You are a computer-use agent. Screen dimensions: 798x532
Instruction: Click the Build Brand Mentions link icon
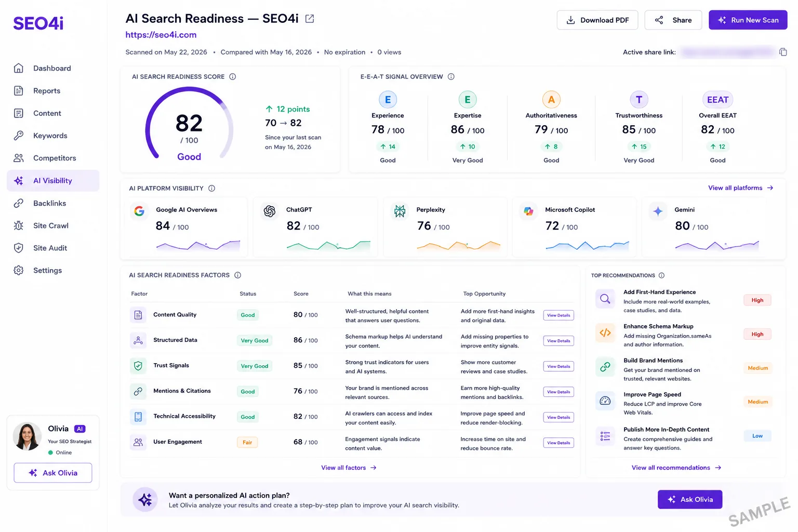[x=605, y=367]
